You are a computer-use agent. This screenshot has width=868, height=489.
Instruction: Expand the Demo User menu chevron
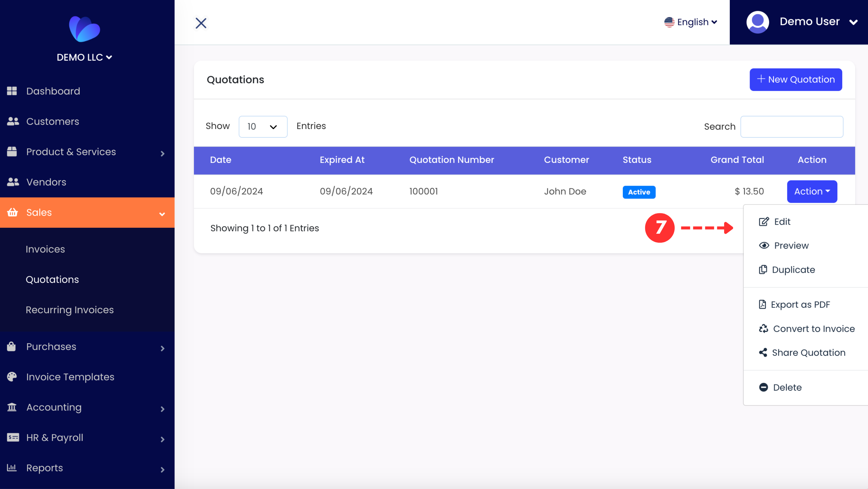(x=853, y=22)
